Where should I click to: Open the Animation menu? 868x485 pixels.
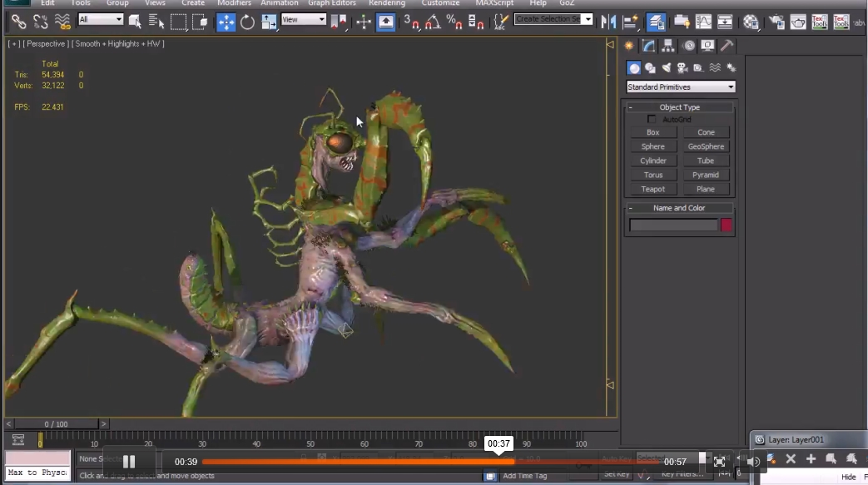(280, 2)
